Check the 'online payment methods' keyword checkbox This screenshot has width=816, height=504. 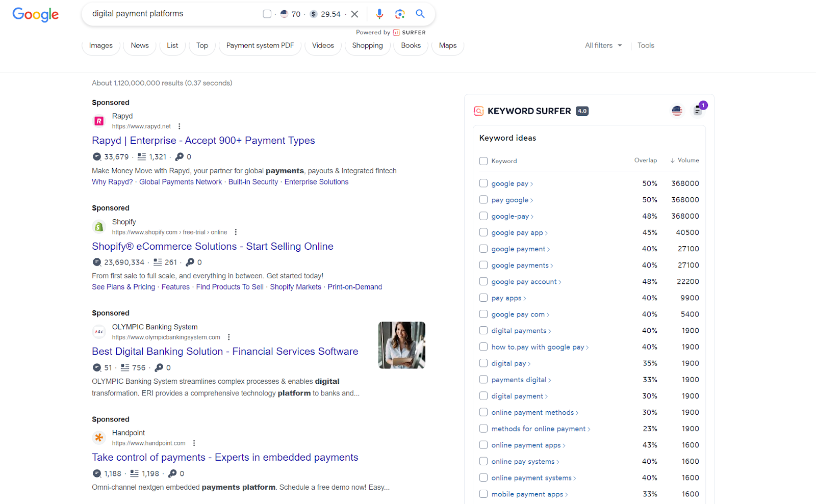point(483,412)
